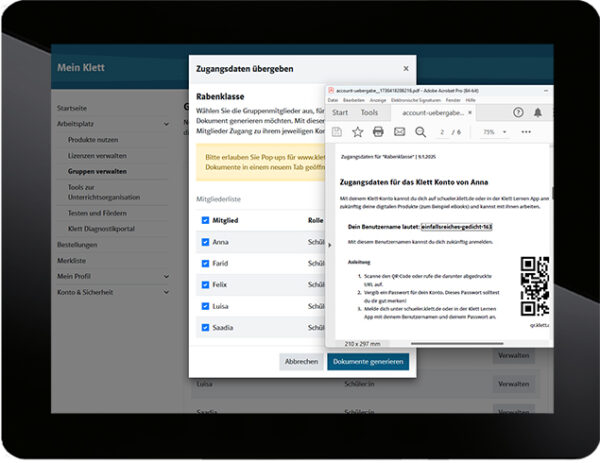The image size is (600, 463).
Task: Click the name Anna in member list
Action: 220,242
